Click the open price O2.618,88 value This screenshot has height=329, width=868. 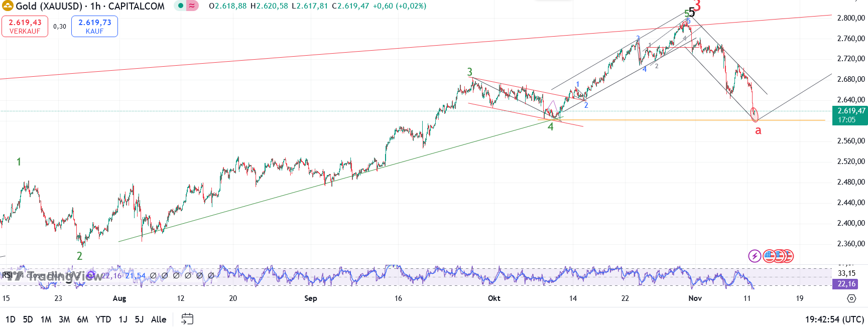(x=227, y=6)
